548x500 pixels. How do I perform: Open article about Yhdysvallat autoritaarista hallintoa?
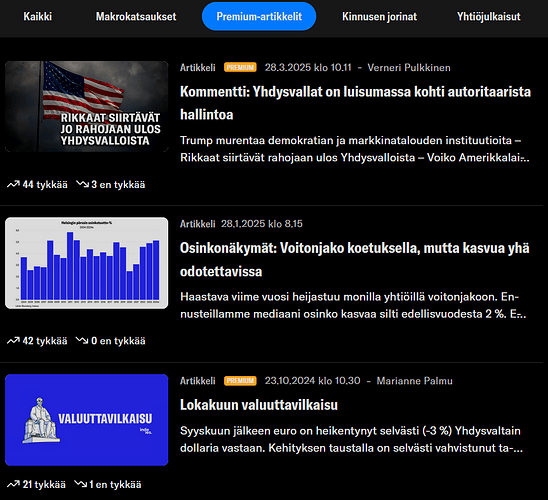click(x=355, y=103)
